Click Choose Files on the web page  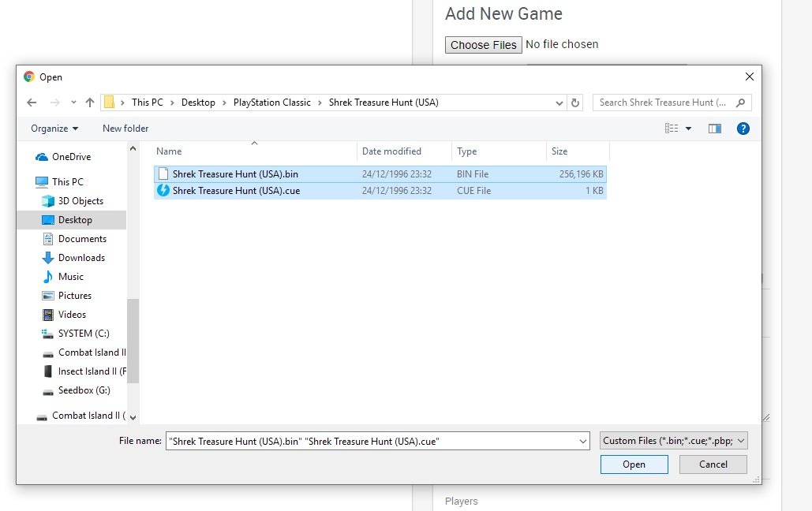click(483, 45)
